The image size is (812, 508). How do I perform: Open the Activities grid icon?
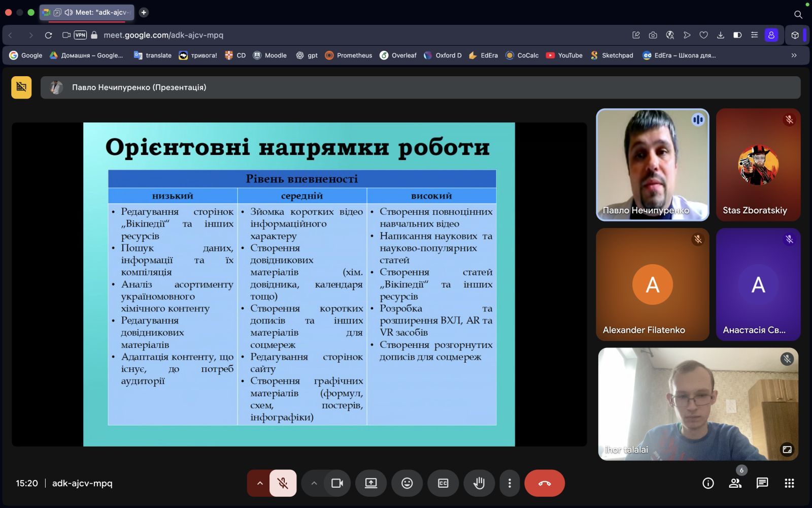click(789, 483)
